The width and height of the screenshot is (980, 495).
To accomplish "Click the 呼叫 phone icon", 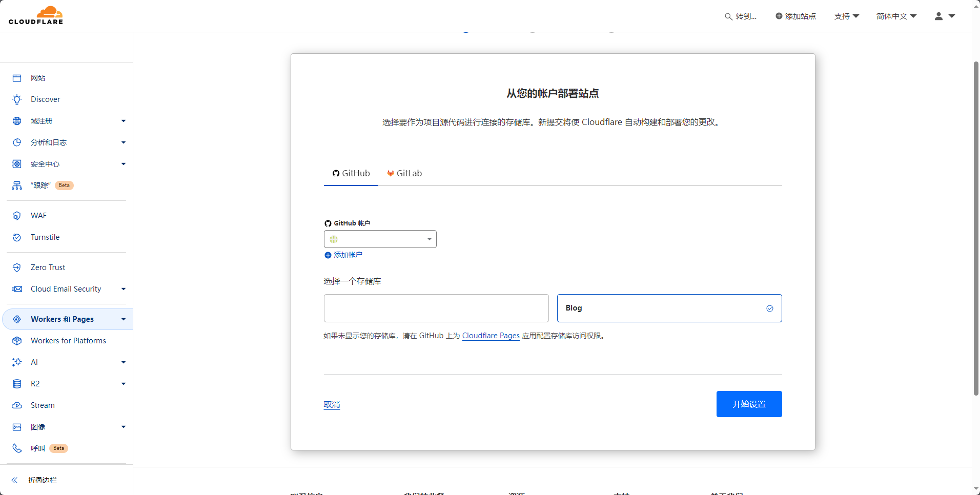I will tap(17, 448).
